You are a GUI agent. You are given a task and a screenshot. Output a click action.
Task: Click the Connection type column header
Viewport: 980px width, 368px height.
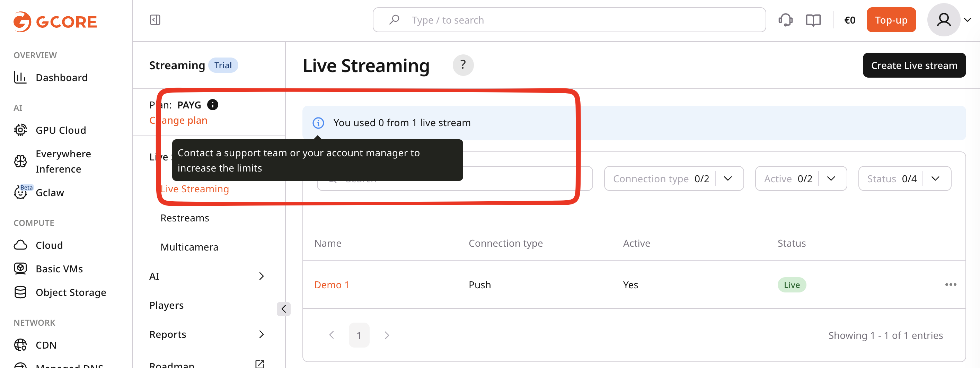505,243
